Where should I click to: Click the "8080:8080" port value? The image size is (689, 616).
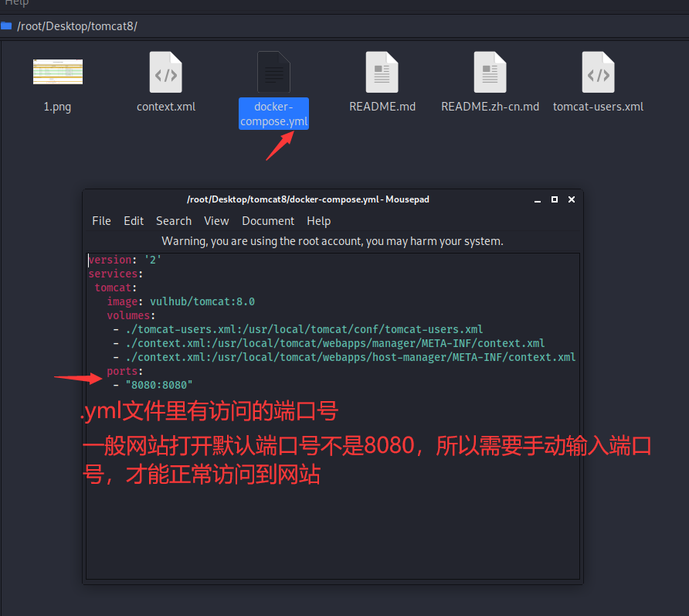pyautogui.click(x=159, y=385)
